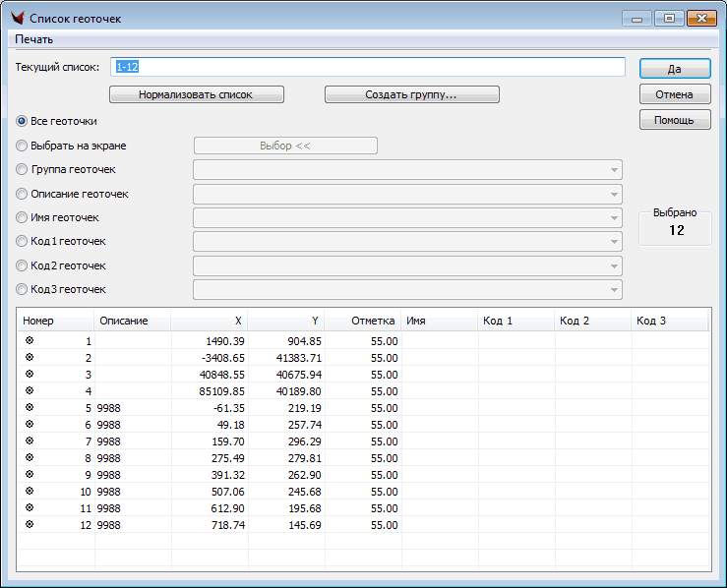
Task: Click the geopoint icon beside number 8
Action: click(29, 457)
